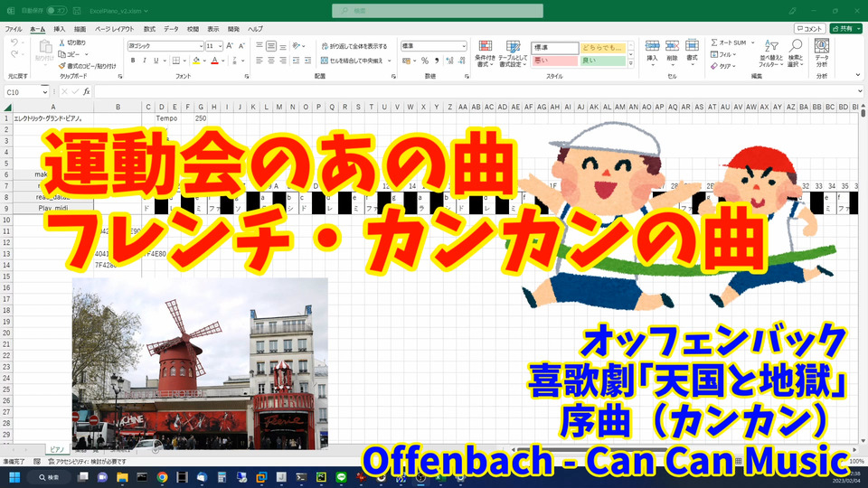
Task: Increase font size with the larger A icon
Action: tap(230, 46)
